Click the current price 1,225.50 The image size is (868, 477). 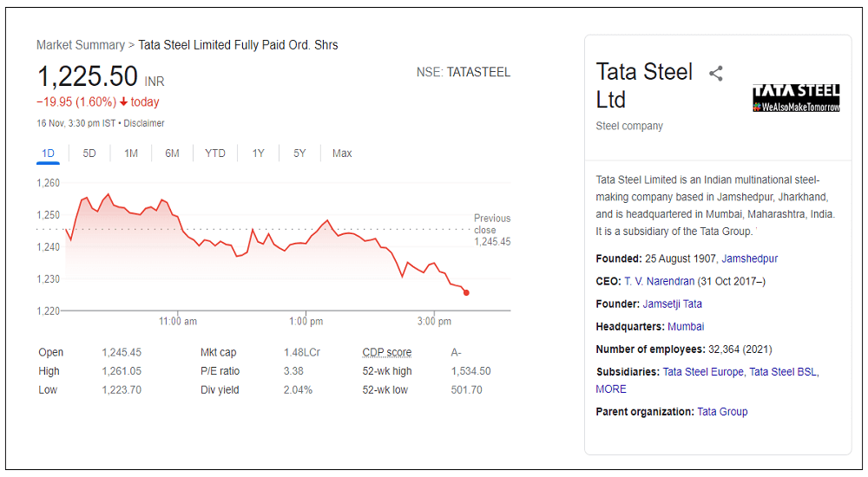click(x=88, y=75)
